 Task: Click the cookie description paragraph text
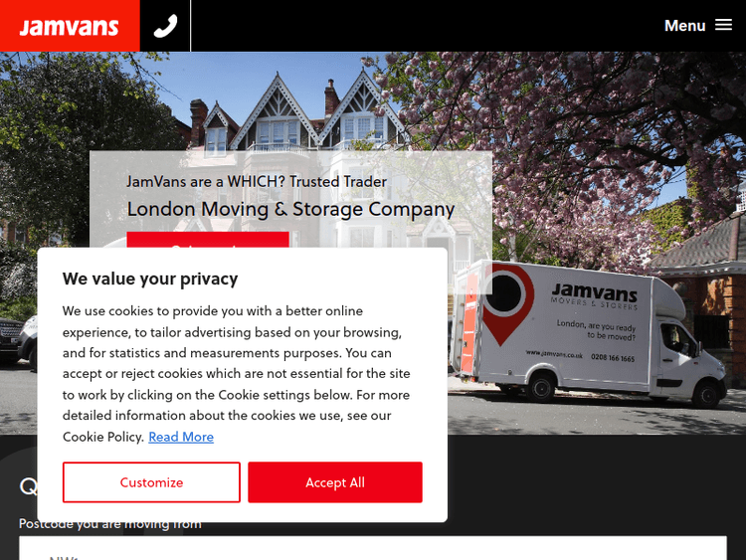(237, 373)
